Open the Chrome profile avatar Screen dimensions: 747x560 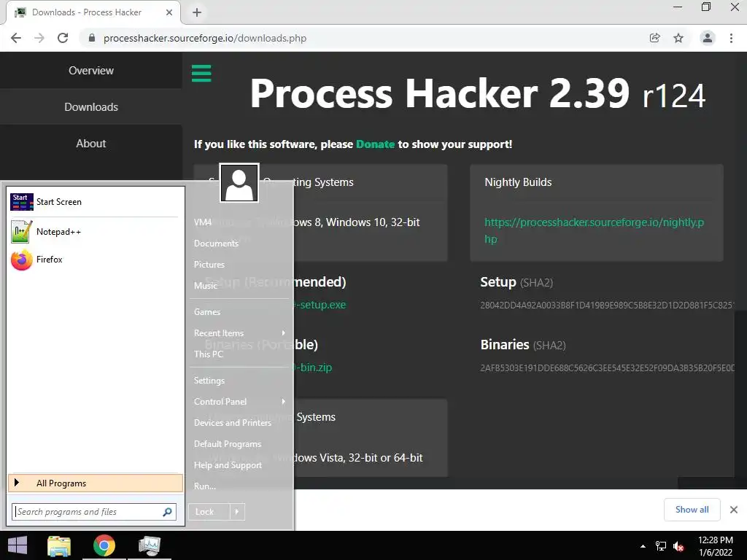pos(708,38)
